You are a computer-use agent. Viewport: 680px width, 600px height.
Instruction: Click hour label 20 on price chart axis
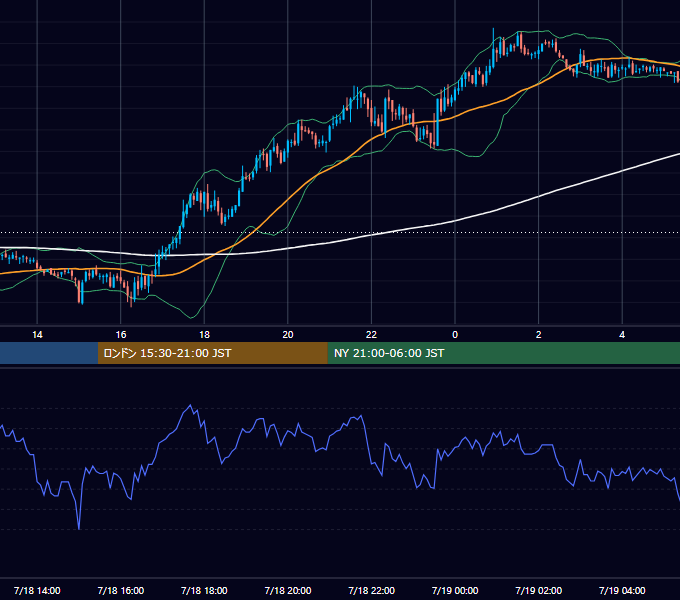pyautogui.click(x=288, y=335)
